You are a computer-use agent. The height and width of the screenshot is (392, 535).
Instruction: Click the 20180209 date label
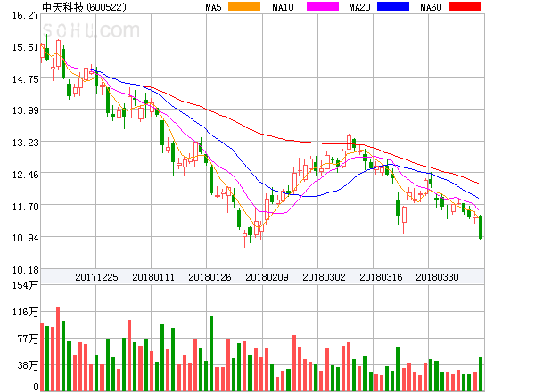(x=267, y=277)
